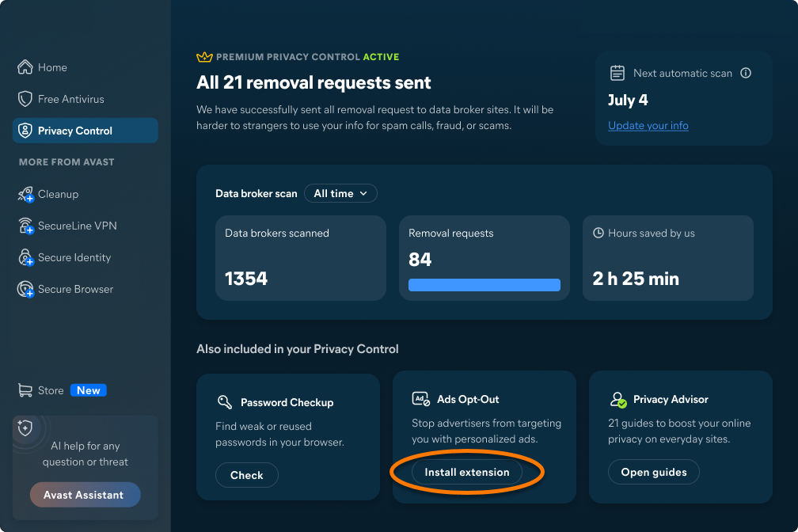Click the Password Checkup key icon
Screen dimensions: 798x532
pos(225,401)
